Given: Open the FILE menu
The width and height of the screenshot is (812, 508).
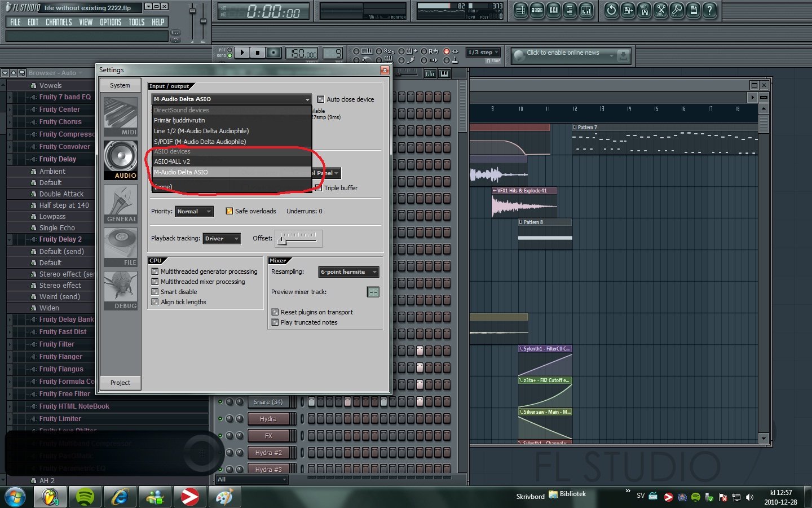Looking at the screenshot, I should [x=15, y=22].
